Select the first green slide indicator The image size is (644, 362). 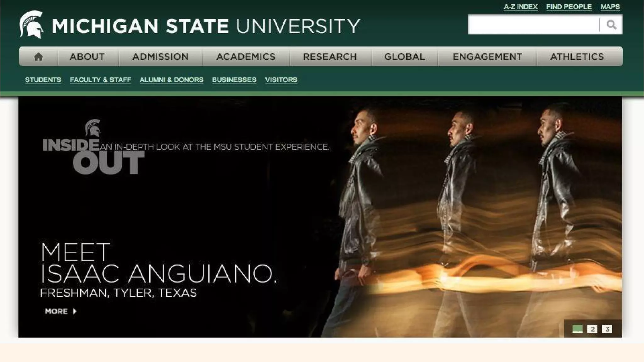(577, 329)
